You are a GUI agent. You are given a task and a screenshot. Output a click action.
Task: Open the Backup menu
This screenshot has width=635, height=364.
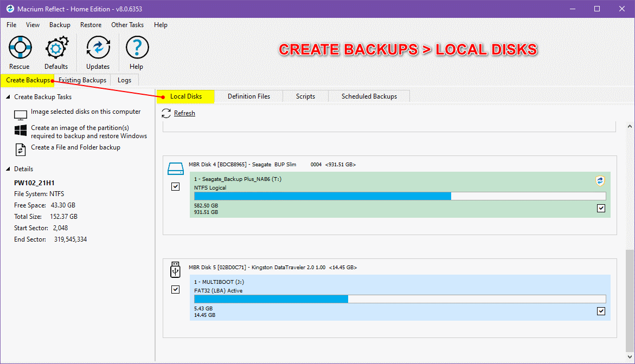pos(60,25)
